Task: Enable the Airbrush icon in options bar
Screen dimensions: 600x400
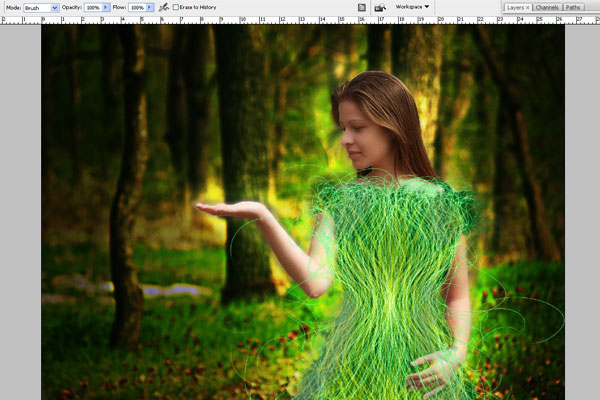Action: tap(163, 7)
